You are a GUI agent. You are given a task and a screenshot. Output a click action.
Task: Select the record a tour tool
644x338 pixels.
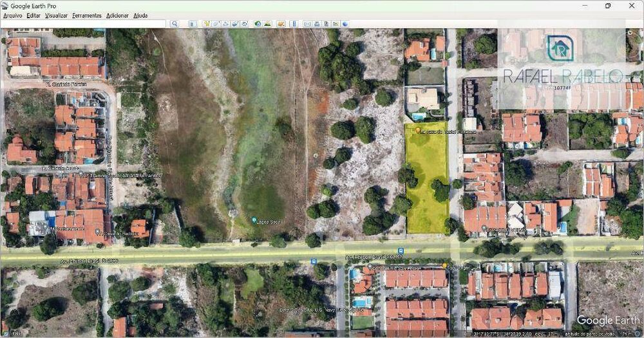(x=245, y=24)
